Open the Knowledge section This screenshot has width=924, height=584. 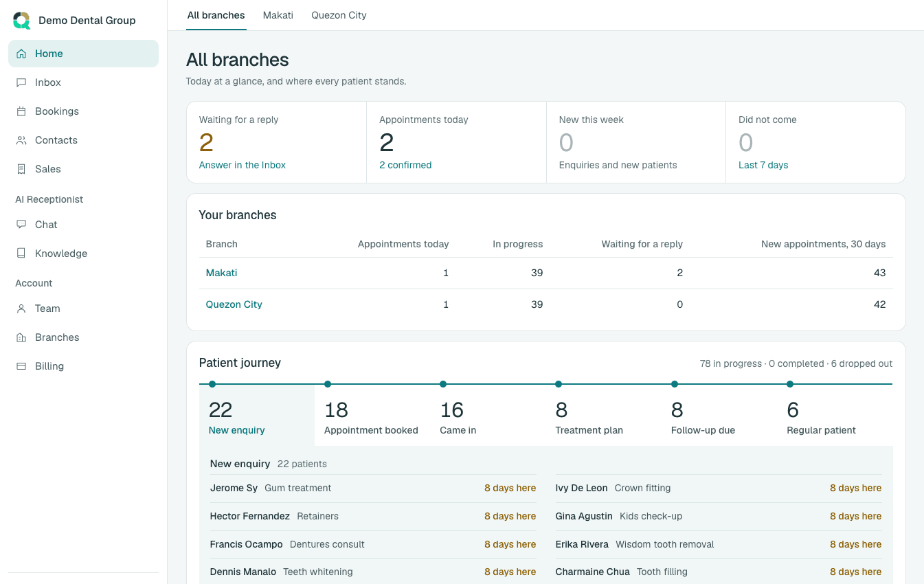83,254
